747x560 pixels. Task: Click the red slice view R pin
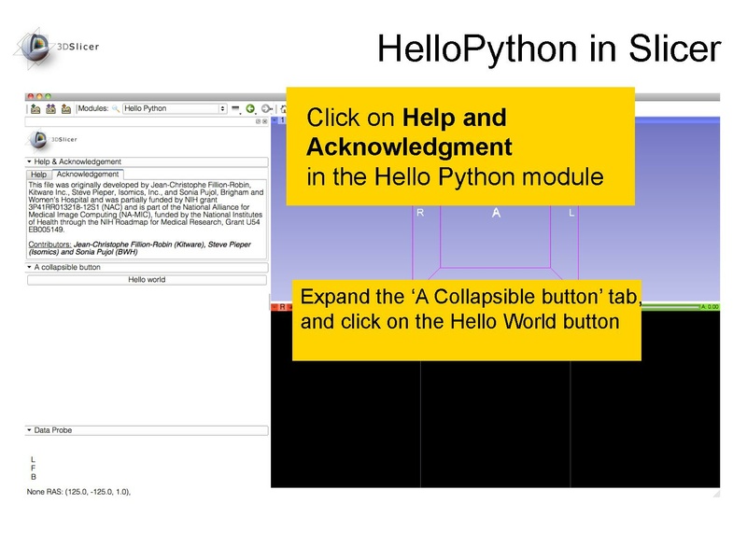[282, 307]
